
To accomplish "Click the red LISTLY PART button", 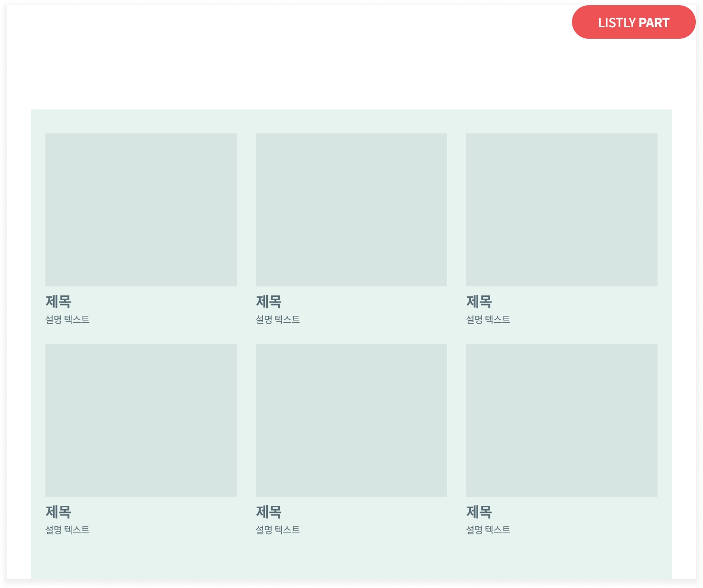I will [x=633, y=22].
